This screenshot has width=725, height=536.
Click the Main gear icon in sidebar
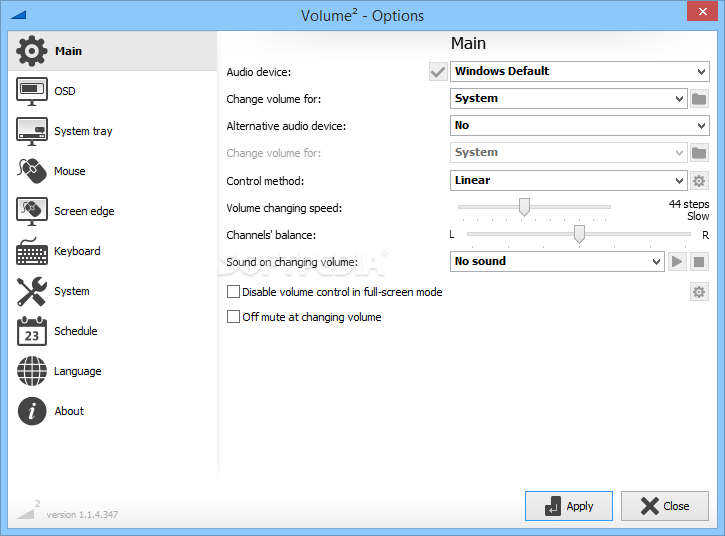click(x=31, y=51)
